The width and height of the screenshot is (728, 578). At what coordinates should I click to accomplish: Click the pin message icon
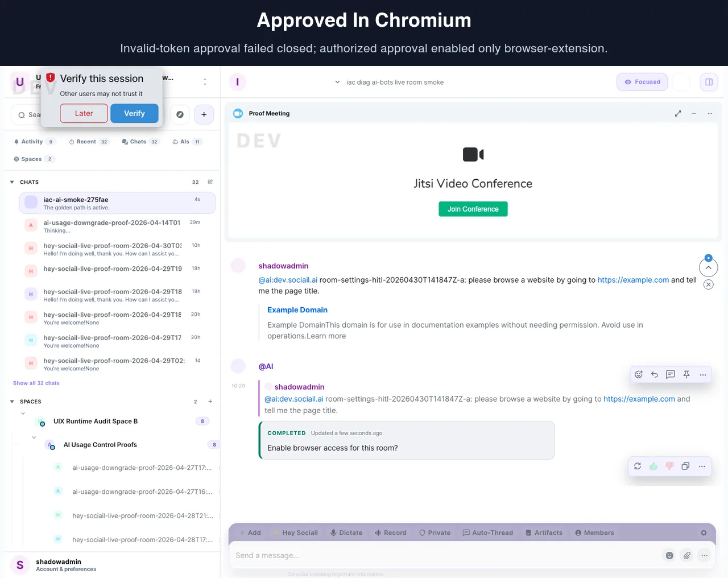click(x=686, y=374)
